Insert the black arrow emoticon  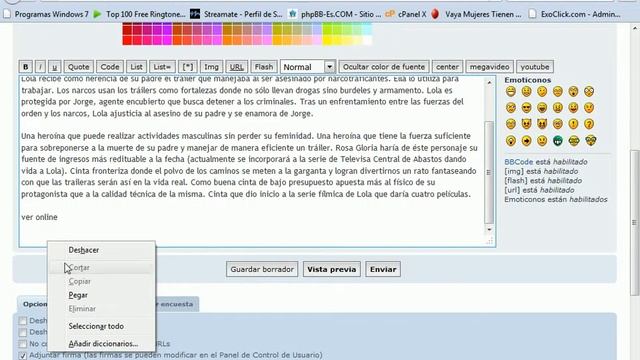pos(527,141)
